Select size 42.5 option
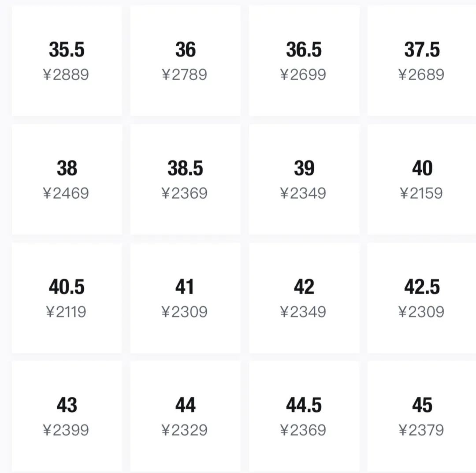Viewport: 476px width, 473px height. click(422, 298)
